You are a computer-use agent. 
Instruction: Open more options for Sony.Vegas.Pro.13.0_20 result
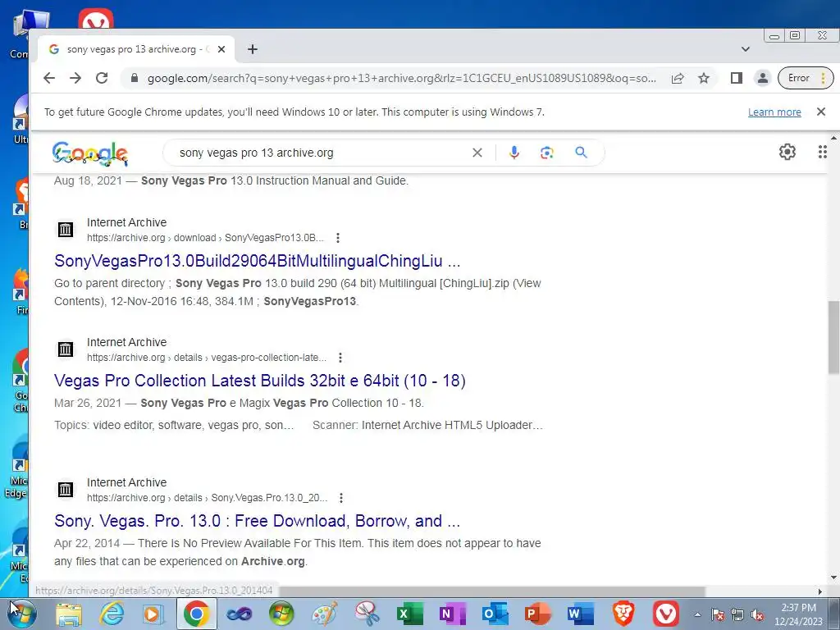341,498
